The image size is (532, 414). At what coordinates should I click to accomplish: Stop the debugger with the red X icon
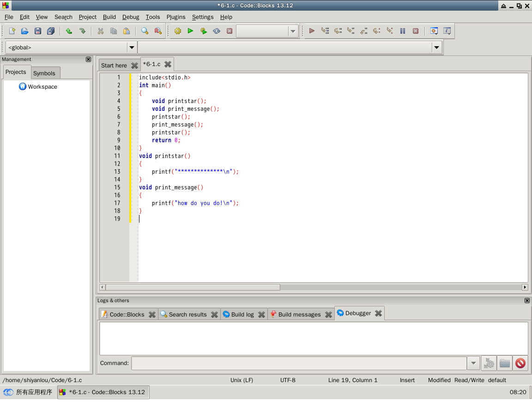coord(416,31)
